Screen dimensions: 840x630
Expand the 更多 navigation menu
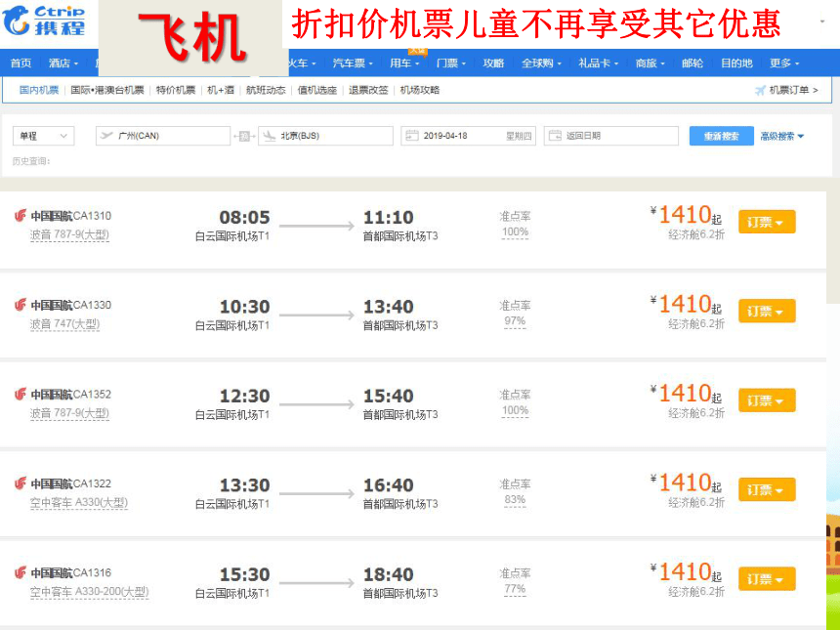click(784, 63)
